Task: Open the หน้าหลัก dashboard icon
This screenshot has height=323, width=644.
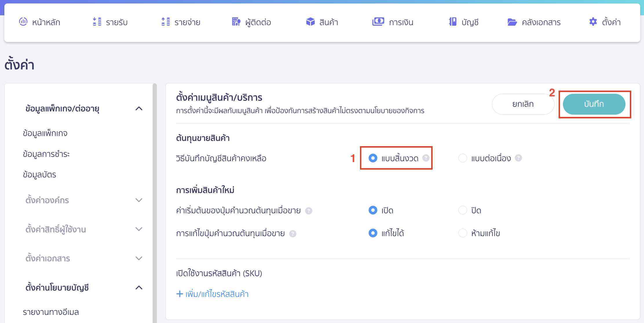Action: pos(23,22)
